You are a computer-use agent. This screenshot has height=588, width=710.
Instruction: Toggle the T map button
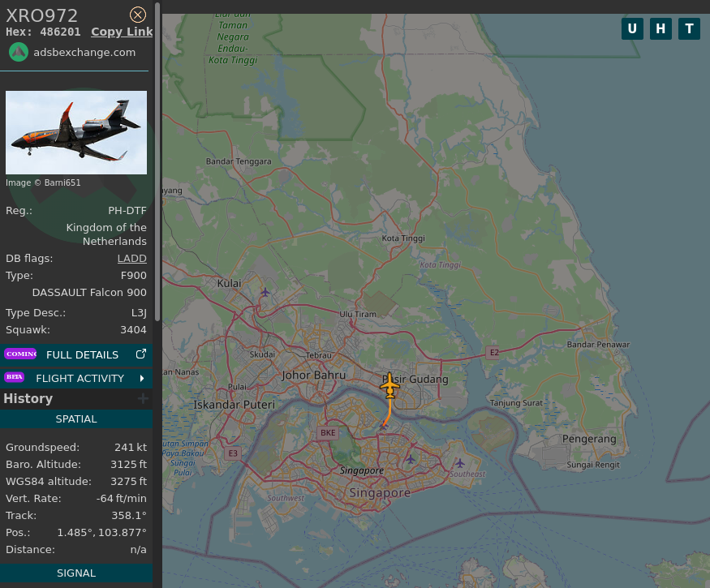click(689, 28)
